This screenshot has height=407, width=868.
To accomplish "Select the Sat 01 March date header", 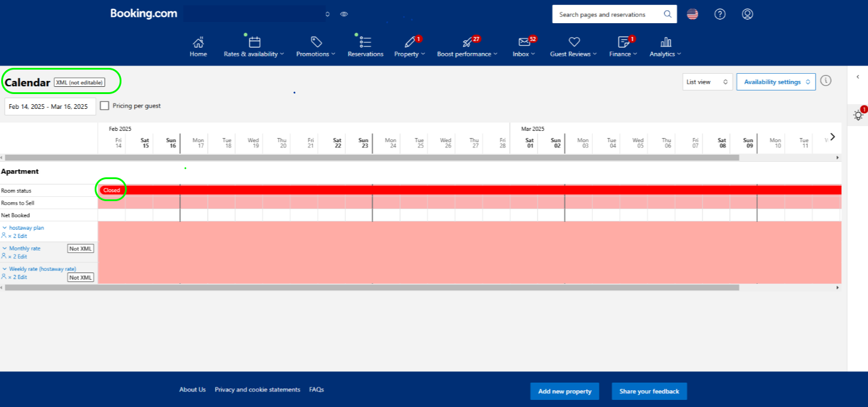I will coord(529,143).
